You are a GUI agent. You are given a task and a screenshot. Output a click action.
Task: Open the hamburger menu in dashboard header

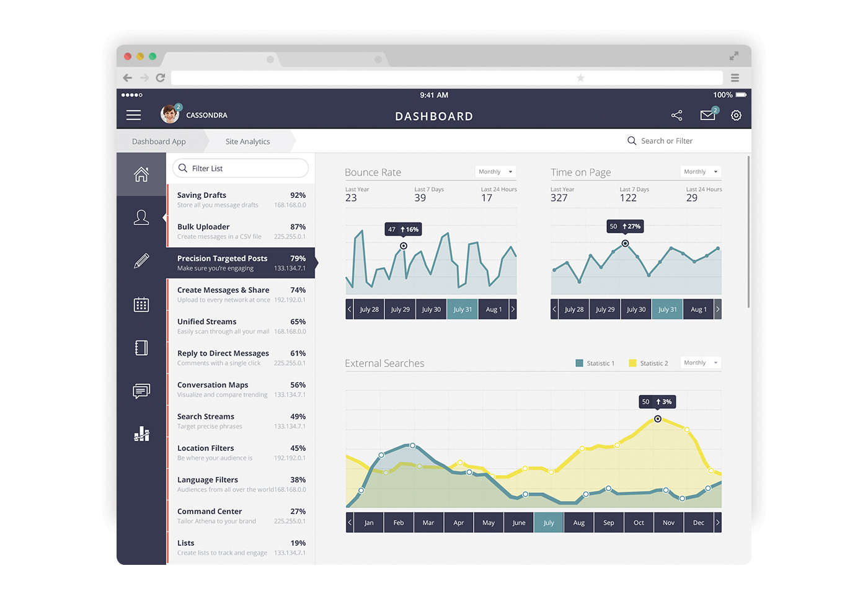click(133, 115)
